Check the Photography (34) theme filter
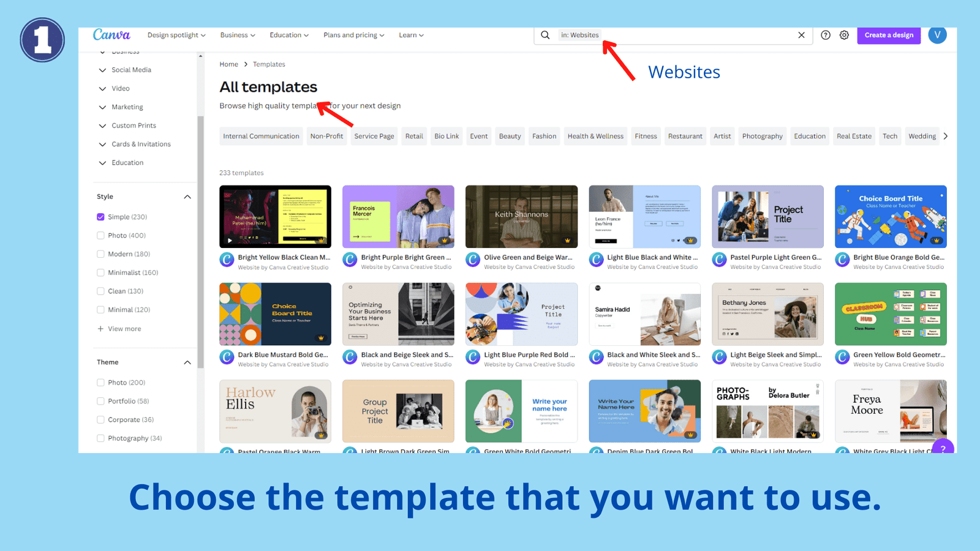The height and width of the screenshot is (551, 980). (x=100, y=438)
